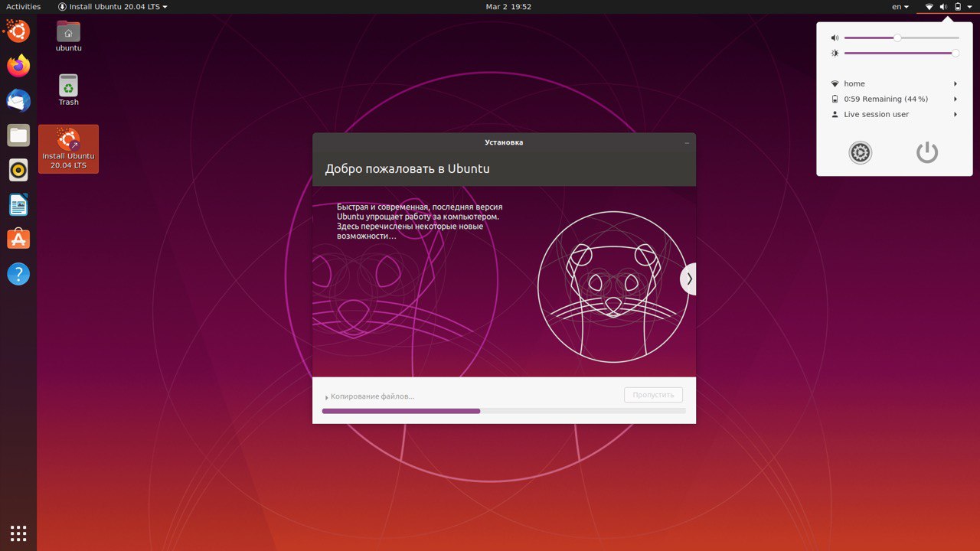Click the volume icon in the top bar
Image resolution: width=980 pixels, height=551 pixels.
coord(943,7)
